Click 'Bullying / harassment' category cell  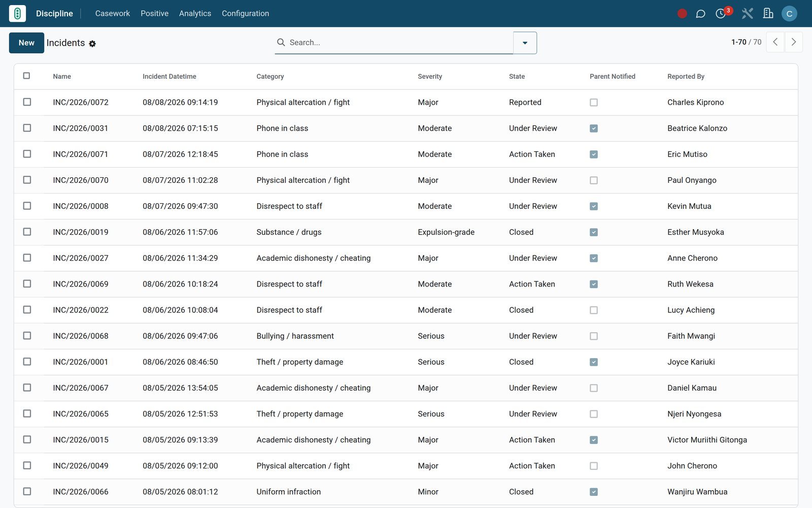coord(295,336)
